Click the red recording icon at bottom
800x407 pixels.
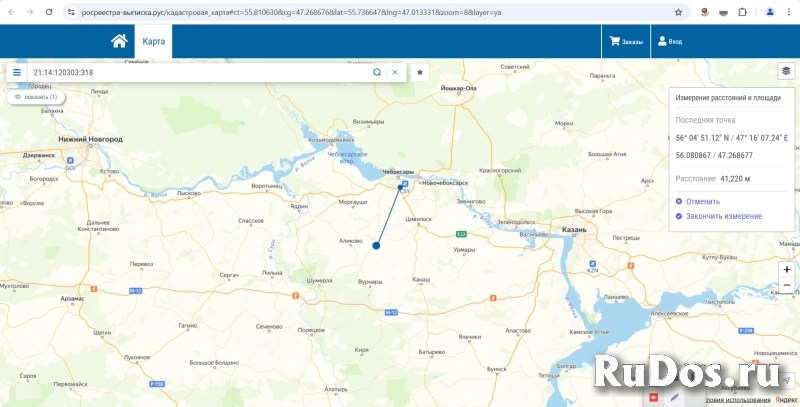(654, 397)
